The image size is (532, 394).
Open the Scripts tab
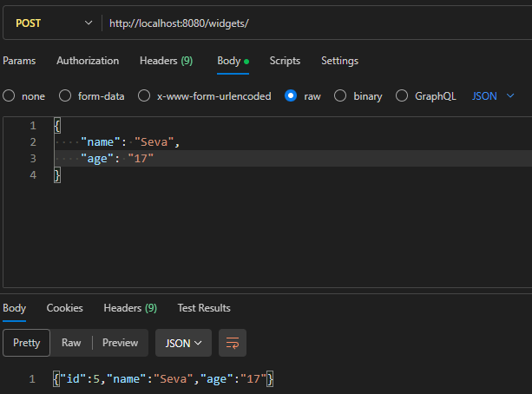tap(285, 61)
